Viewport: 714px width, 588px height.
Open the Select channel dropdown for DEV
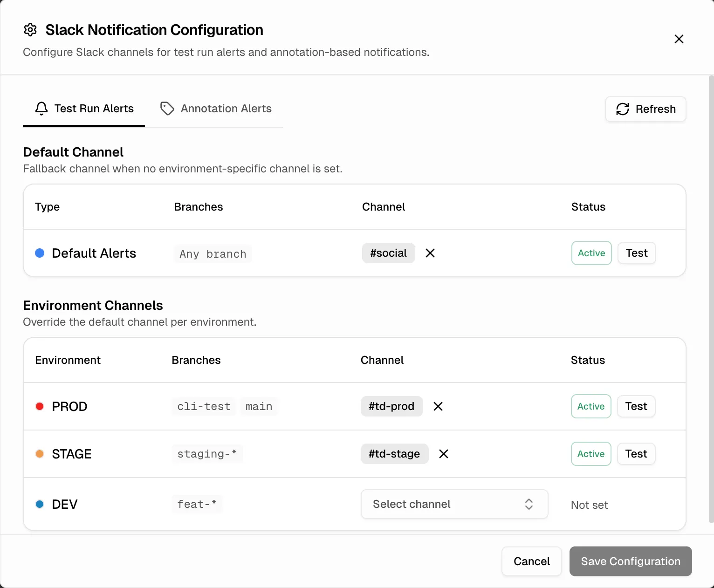pyautogui.click(x=454, y=504)
